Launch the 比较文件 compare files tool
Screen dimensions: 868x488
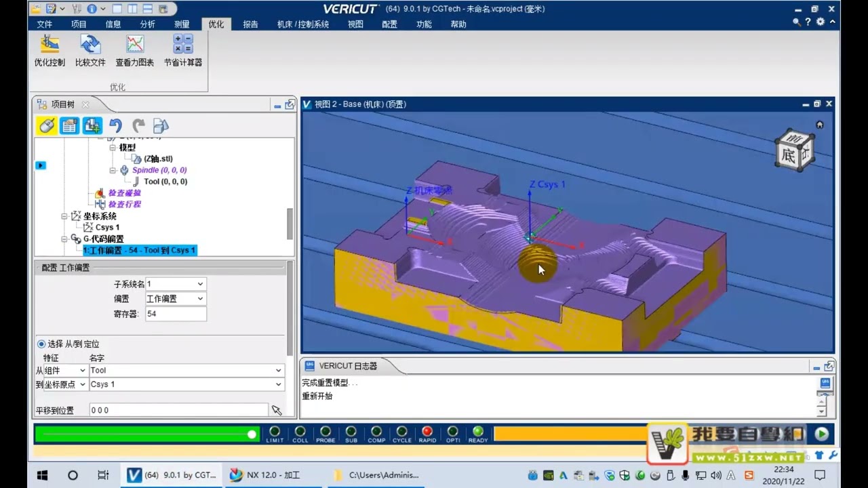pyautogui.click(x=90, y=51)
